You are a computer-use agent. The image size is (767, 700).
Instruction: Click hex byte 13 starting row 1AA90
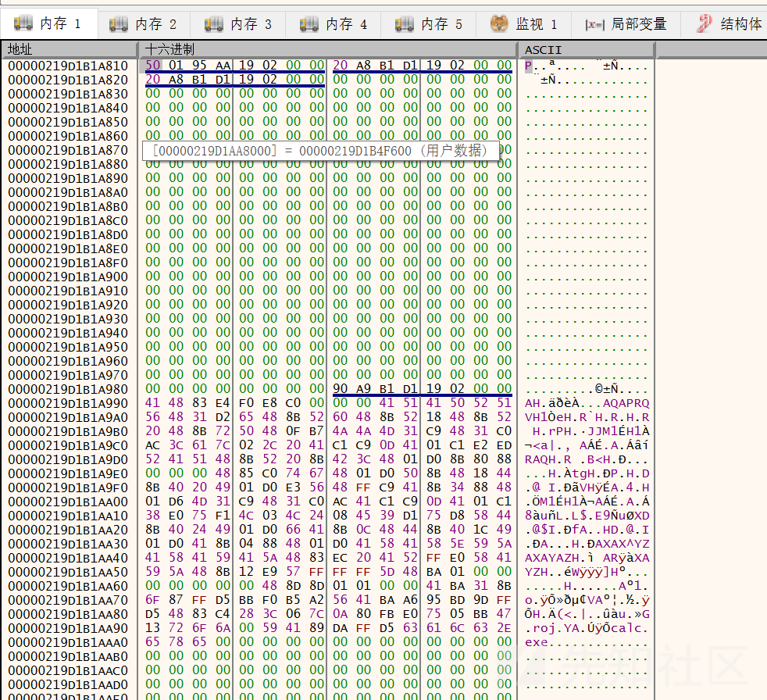[x=152, y=627]
